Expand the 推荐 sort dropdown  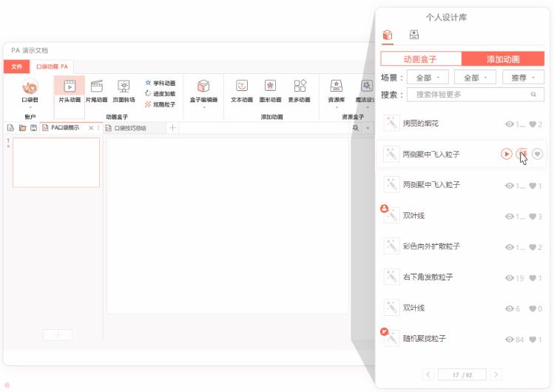(x=523, y=78)
